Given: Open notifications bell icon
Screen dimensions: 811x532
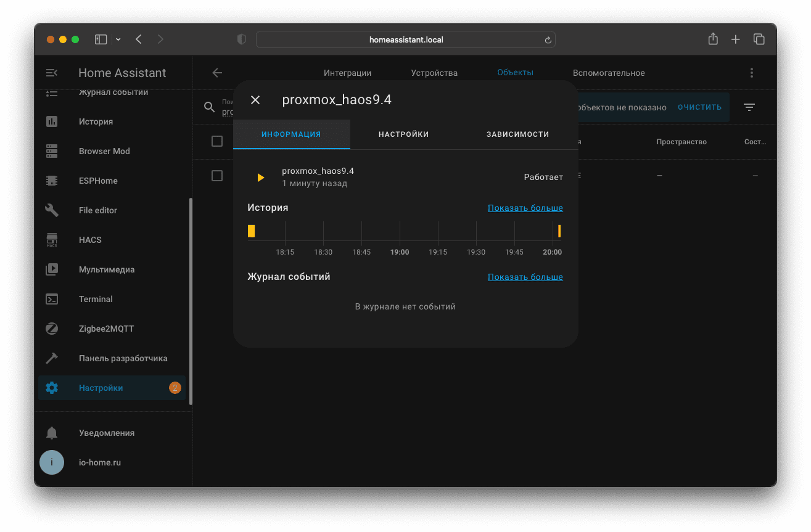Looking at the screenshot, I should (x=52, y=433).
